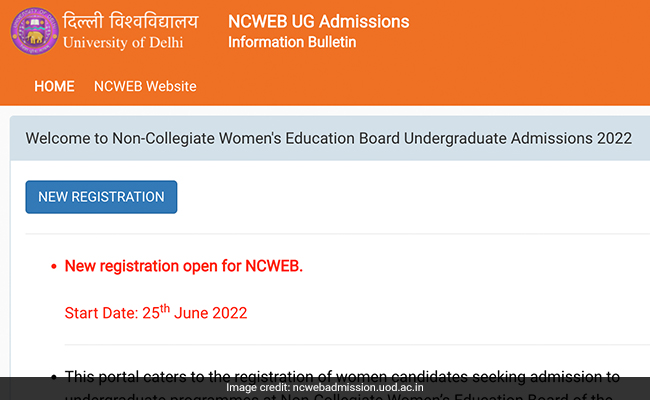This screenshot has height=400, width=650.
Task: Open the HOME menu item
Action: tap(54, 86)
